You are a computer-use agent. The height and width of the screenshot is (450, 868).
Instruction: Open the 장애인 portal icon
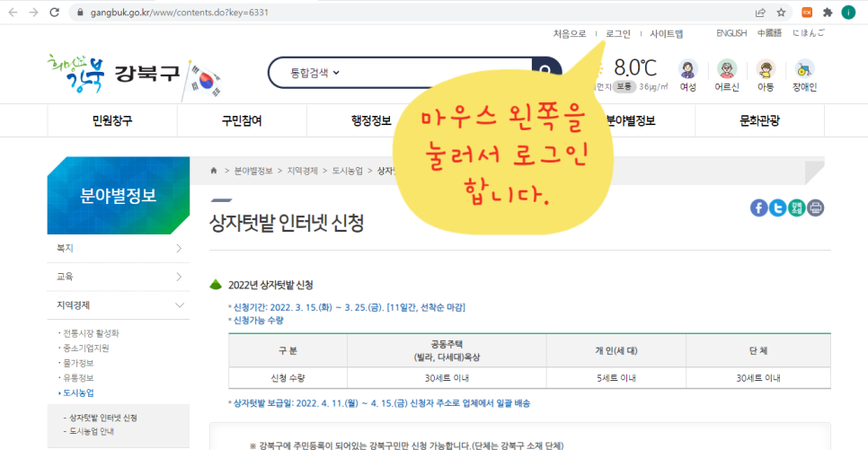[x=804, y=75]
